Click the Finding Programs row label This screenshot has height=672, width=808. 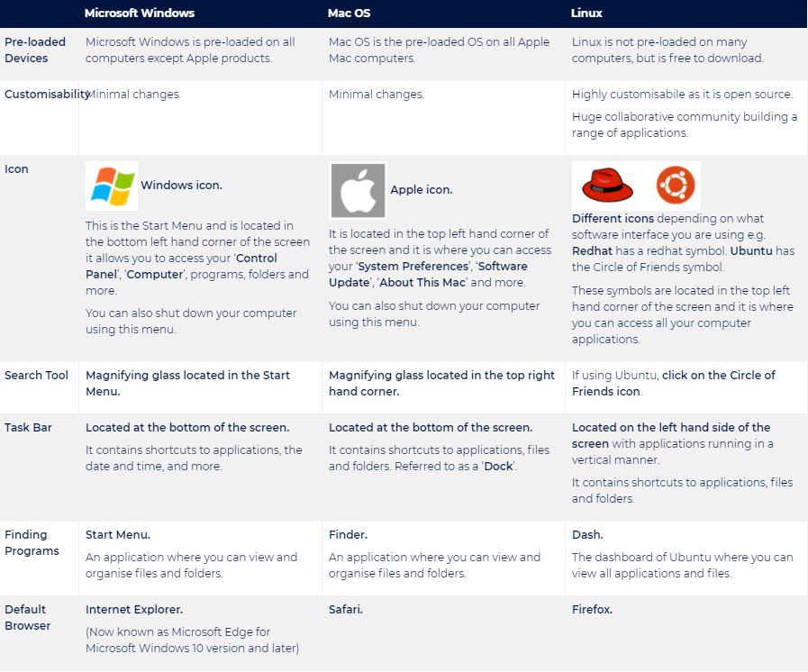click(x=32, y=542)
